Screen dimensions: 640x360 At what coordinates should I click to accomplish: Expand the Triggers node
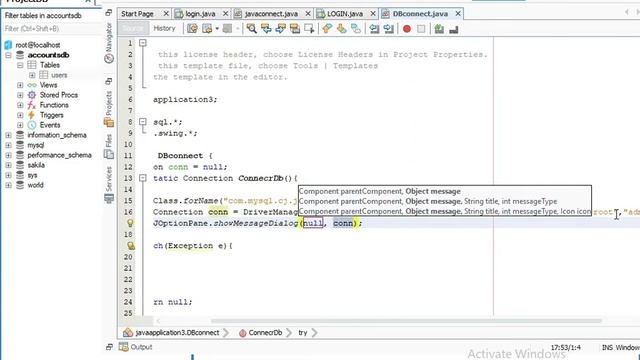[20, 115]
